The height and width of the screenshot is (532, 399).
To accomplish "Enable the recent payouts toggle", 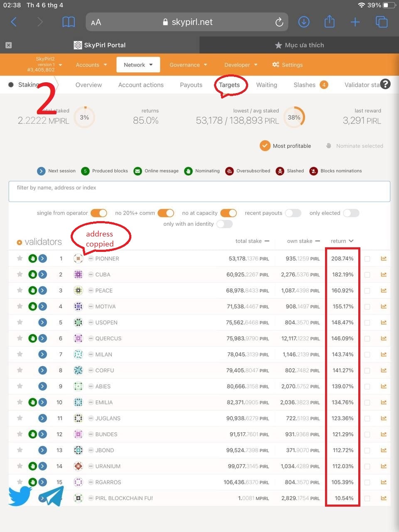I will point(293,213).
